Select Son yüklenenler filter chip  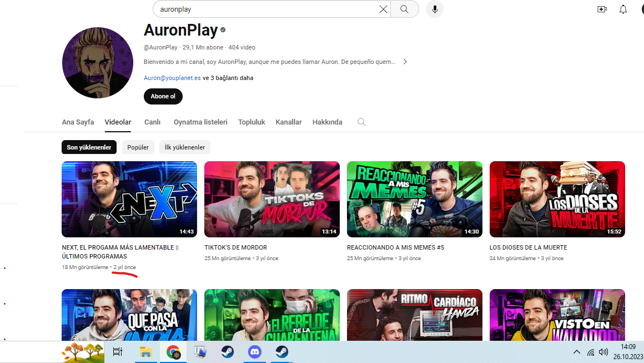89,147
